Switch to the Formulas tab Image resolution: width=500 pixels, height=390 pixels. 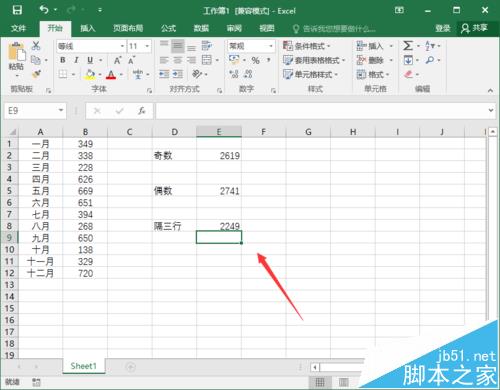168,28
